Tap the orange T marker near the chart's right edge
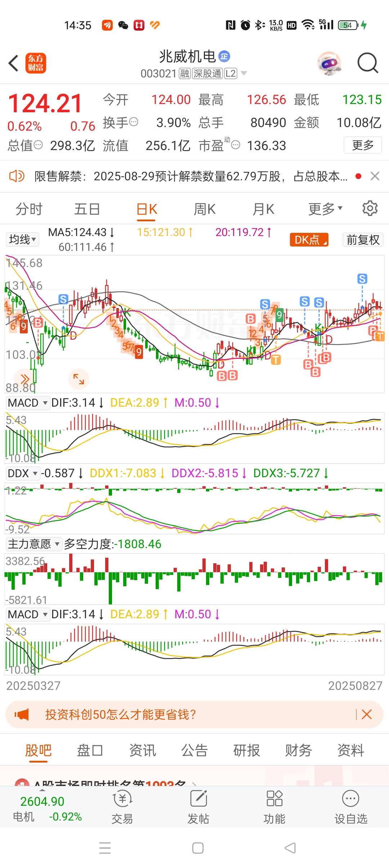The width and height of the screenshot is (389, 868). 380,336
